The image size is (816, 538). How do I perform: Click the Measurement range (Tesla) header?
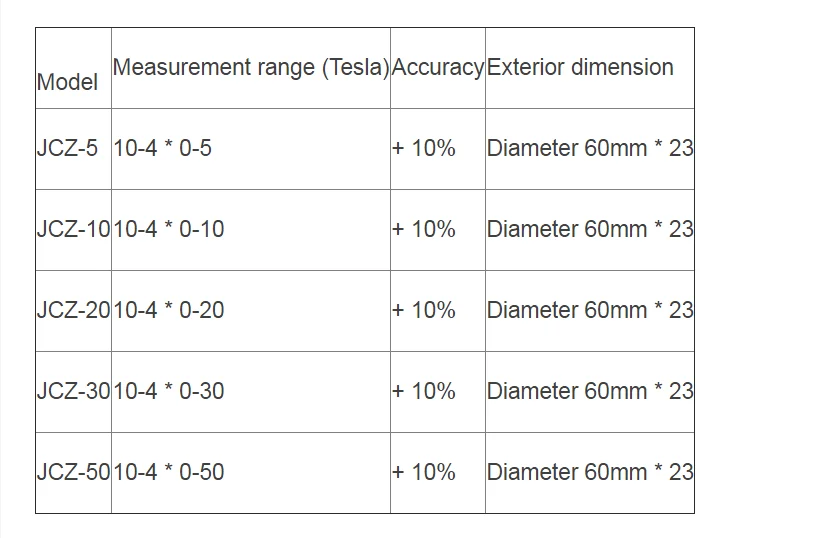coord(251,68)
